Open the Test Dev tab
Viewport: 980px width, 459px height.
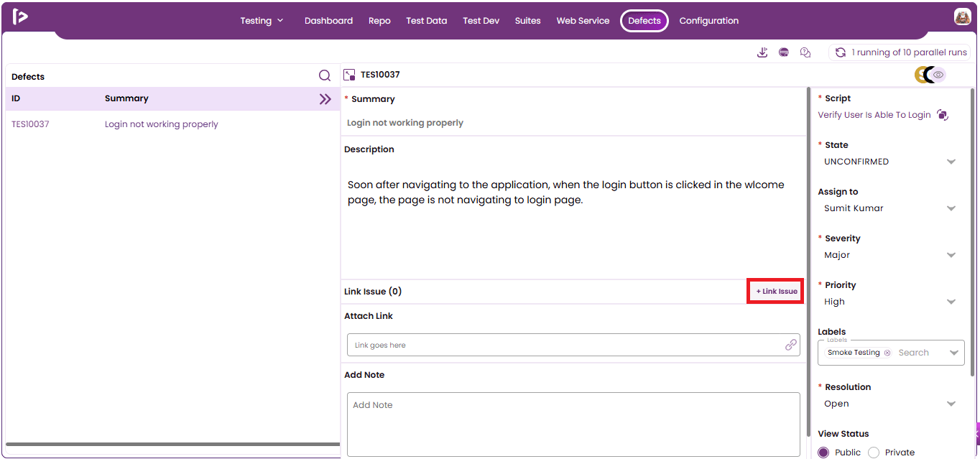pyautogui.click(x=481, y=21)
